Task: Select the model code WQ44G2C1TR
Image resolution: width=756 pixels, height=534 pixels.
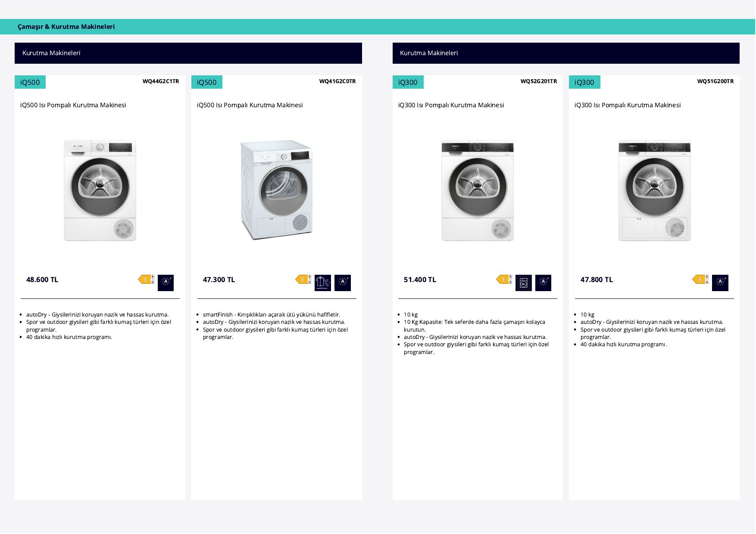Action: point(161,81)
